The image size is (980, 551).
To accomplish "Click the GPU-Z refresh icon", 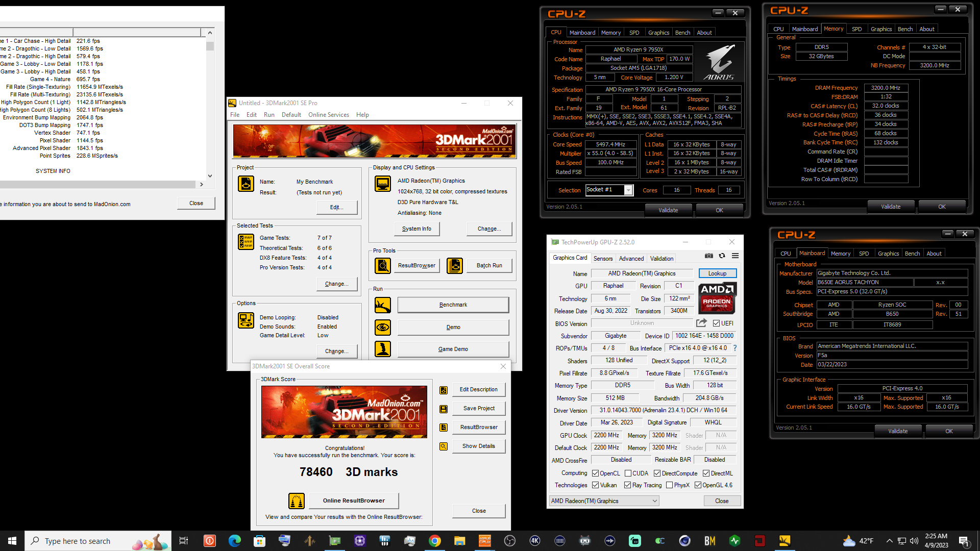I will coord(722,256).
